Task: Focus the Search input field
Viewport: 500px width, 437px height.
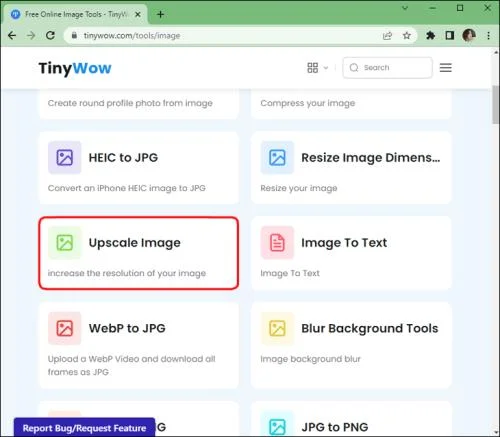Action: (388, 68)
